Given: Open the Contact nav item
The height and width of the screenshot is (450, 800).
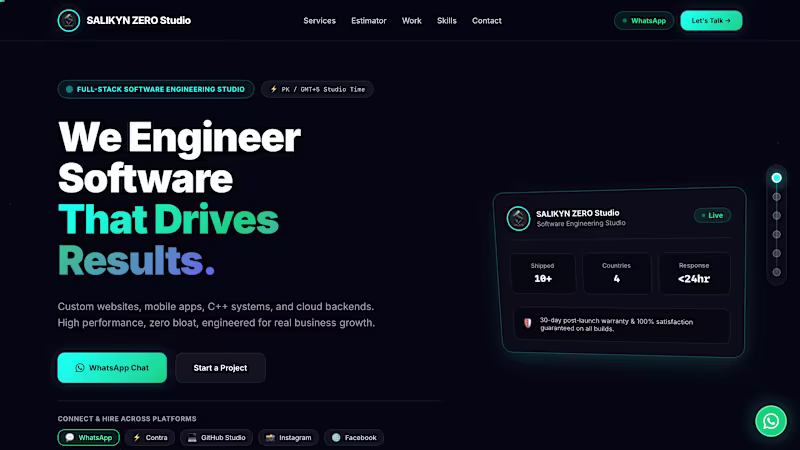Looking at the screenshot, I should [486, 21].
